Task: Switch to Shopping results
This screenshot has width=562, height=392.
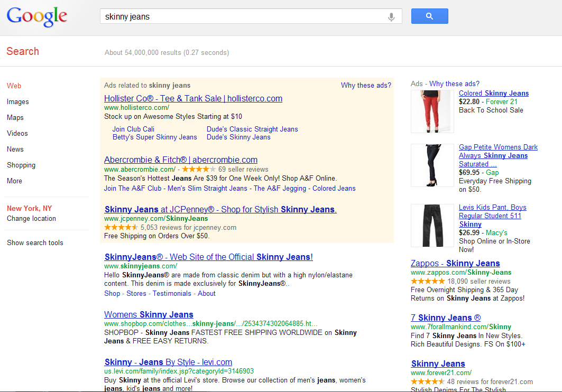Action: [21, 165]
